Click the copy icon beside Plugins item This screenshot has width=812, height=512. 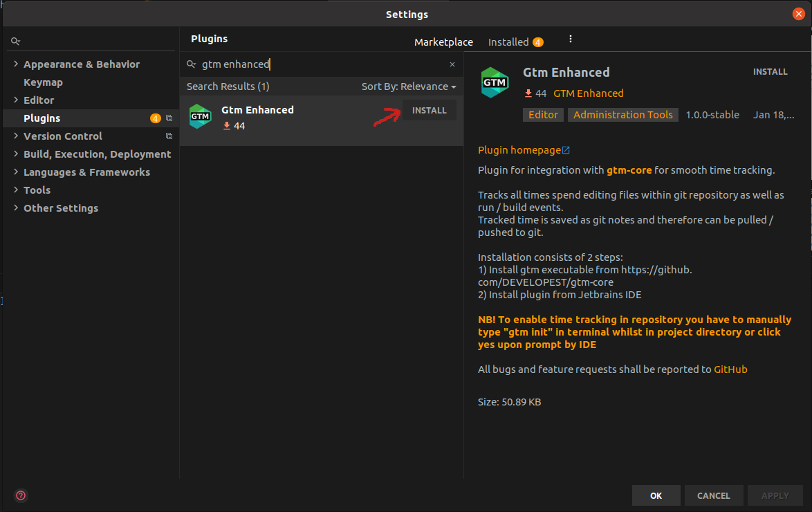169,118
